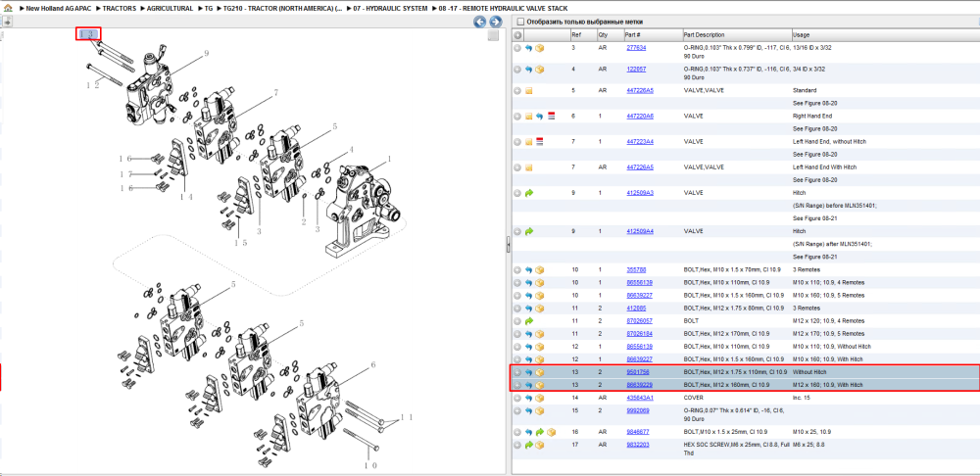
Task: Select callout label 14 in the diagram
Action: (x=186, y=197)
